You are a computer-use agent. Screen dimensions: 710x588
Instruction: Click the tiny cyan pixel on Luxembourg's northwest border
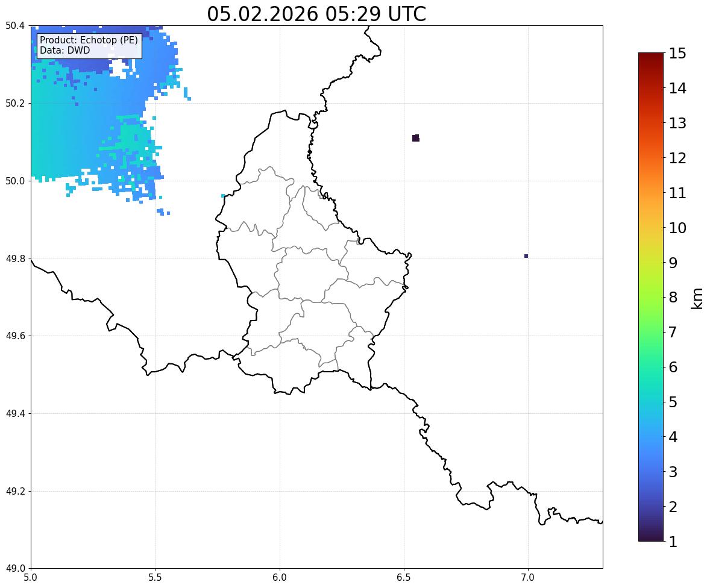223,196
